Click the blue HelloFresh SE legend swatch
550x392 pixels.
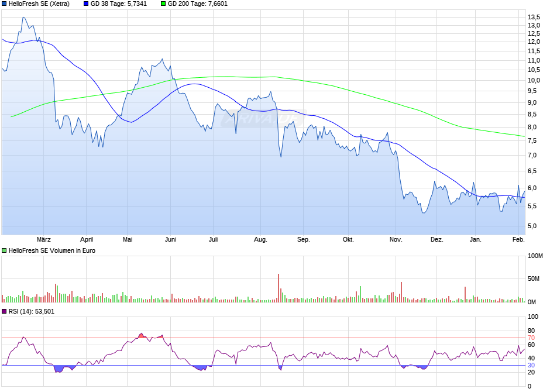coord(4,4)
